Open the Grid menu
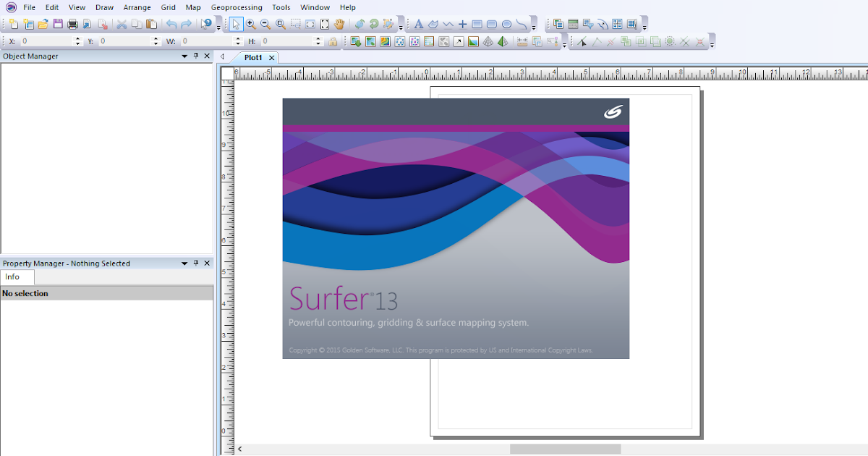Screen dimensions: 868x456 point(168,7)
